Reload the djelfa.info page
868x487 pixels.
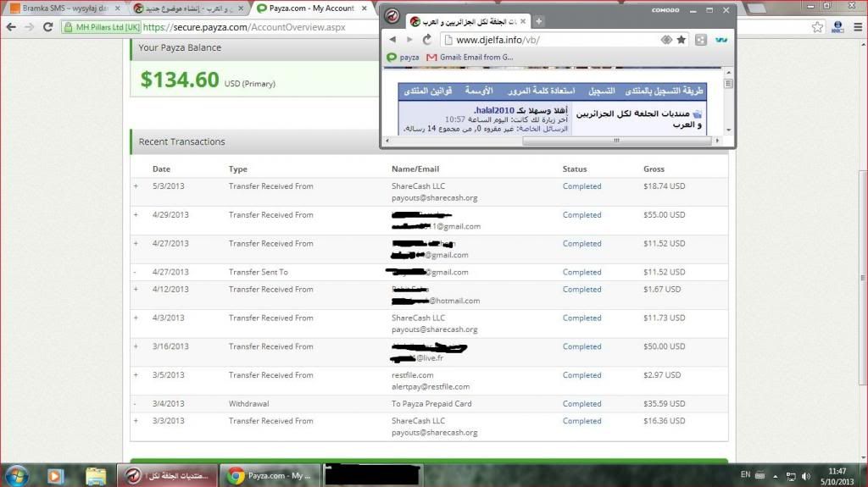click(427, 40)
